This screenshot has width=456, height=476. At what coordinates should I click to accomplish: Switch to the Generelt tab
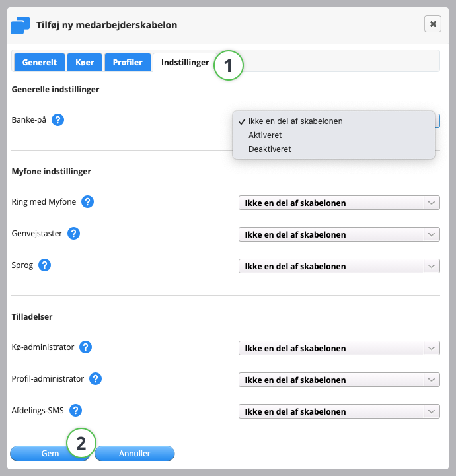pos(40,62)
